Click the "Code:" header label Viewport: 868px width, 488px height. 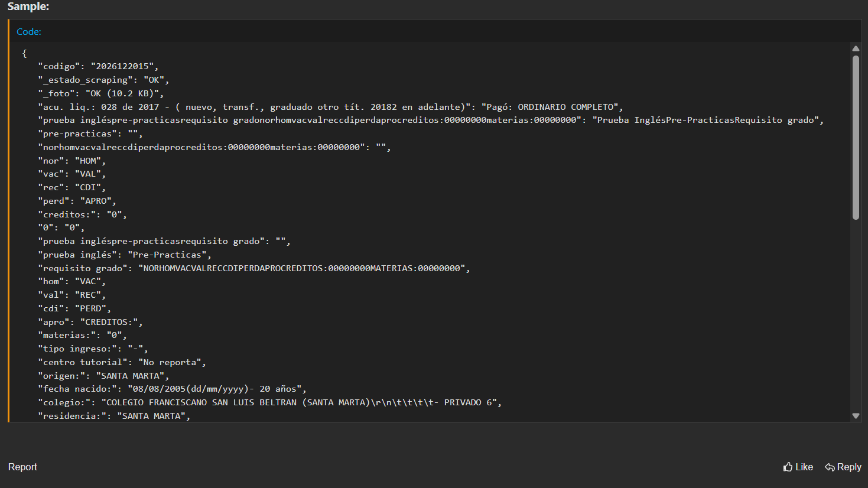(x=29, y=32)
